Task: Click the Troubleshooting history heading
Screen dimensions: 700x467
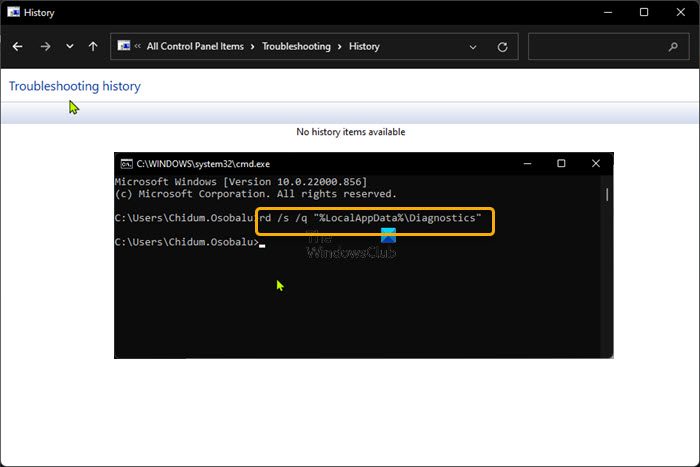Action: point(75,86)
